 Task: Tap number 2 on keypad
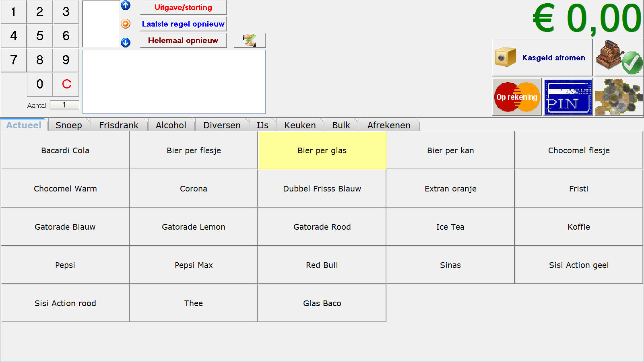tap(40, 12)
